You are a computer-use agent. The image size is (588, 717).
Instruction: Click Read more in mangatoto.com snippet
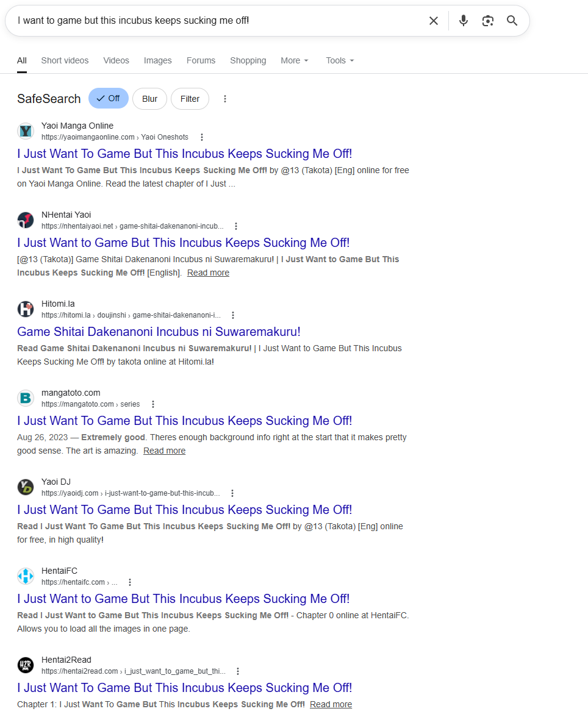pos(164,451)
